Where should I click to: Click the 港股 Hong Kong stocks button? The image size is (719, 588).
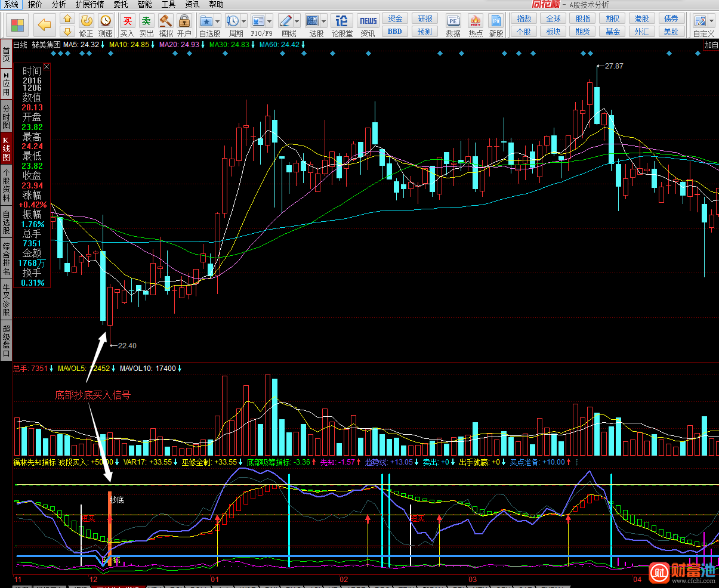pyautogui.click(x=642, y=18)
